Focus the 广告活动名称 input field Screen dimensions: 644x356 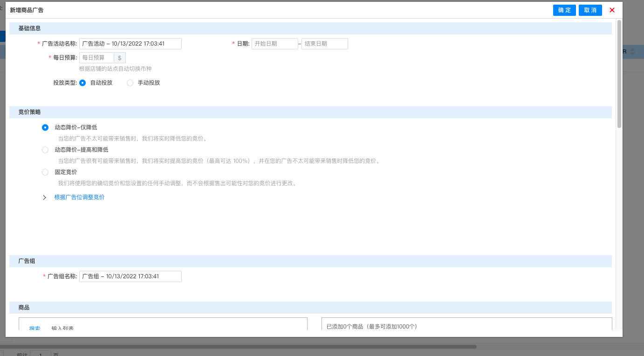tap(130, 44)
